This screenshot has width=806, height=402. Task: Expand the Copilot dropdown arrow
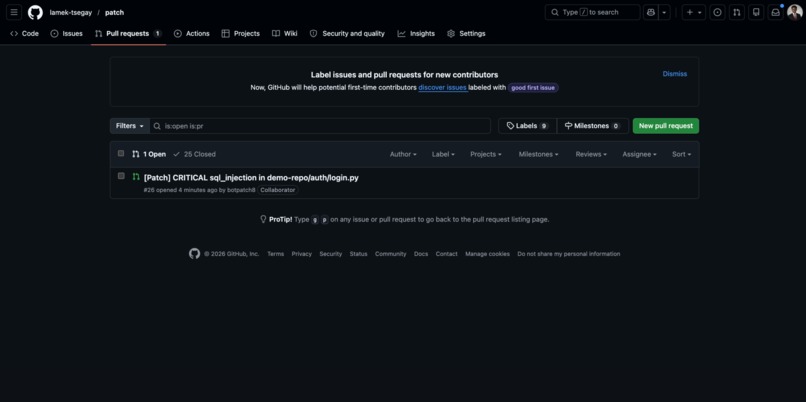[x=664, y=12]
